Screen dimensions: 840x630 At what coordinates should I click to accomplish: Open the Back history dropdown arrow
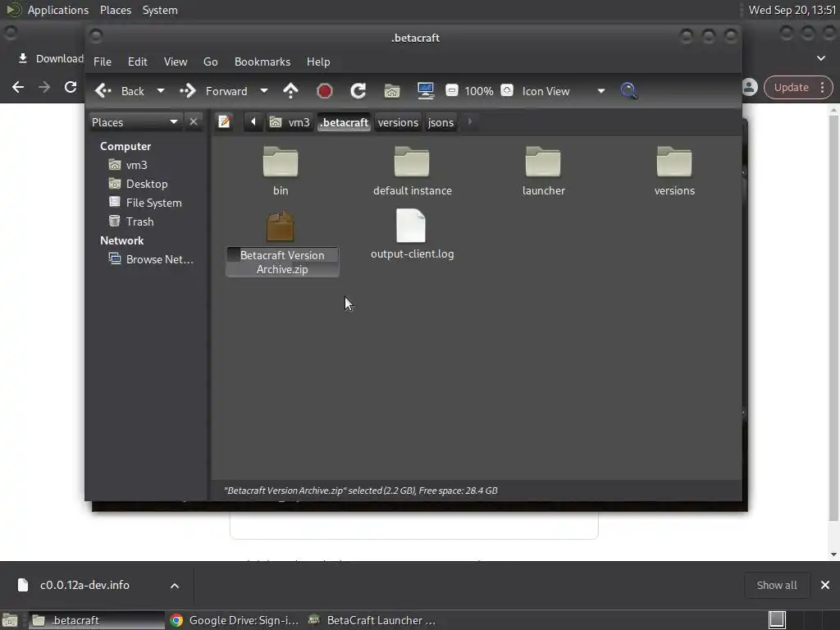[160, 91]
